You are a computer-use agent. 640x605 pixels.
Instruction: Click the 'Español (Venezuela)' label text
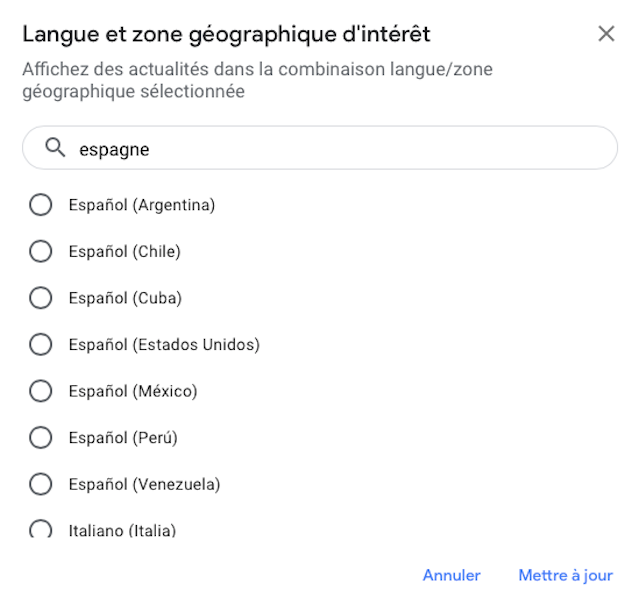tap(144, 484)
